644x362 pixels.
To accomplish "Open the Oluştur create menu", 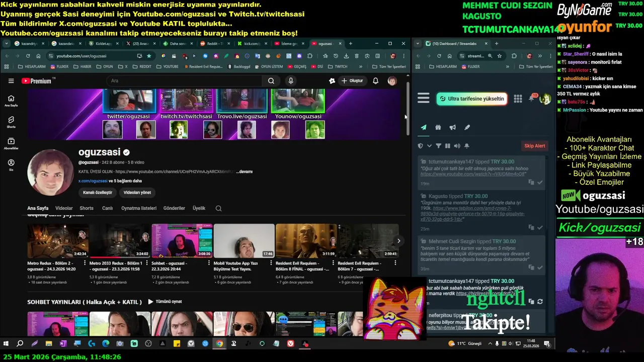I will tap(352, 81).
